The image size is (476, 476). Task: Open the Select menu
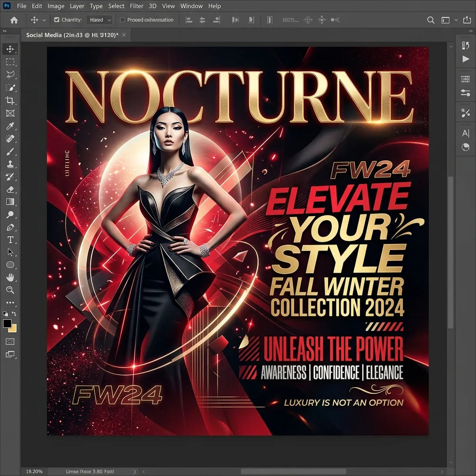[116, 6]
